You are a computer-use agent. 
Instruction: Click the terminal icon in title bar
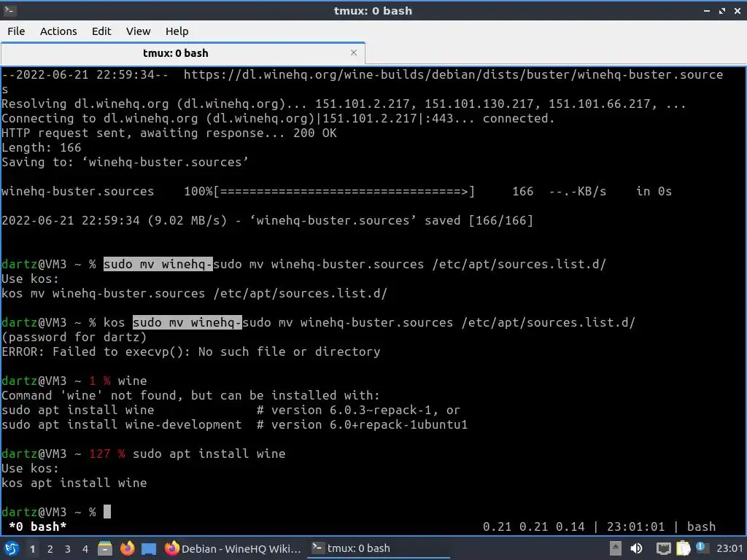9,10
